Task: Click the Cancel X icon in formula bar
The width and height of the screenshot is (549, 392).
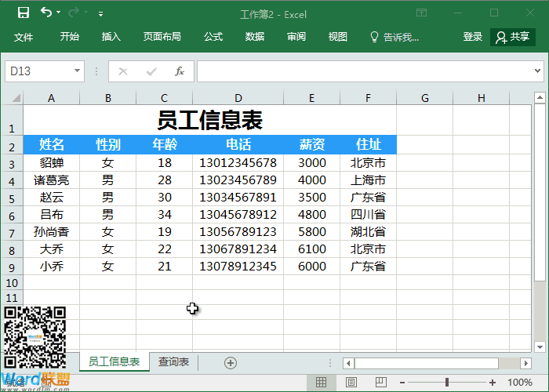Action: [x=123, y=71]
